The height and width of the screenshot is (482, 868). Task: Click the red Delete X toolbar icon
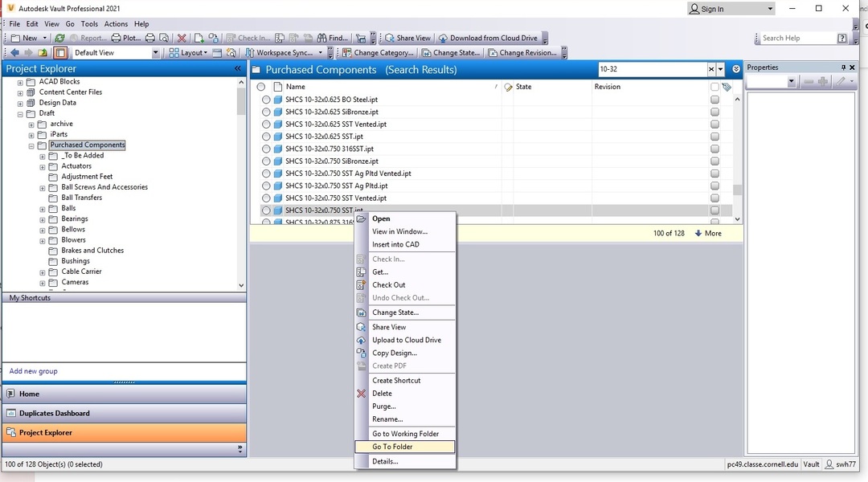tap(182, 39)
